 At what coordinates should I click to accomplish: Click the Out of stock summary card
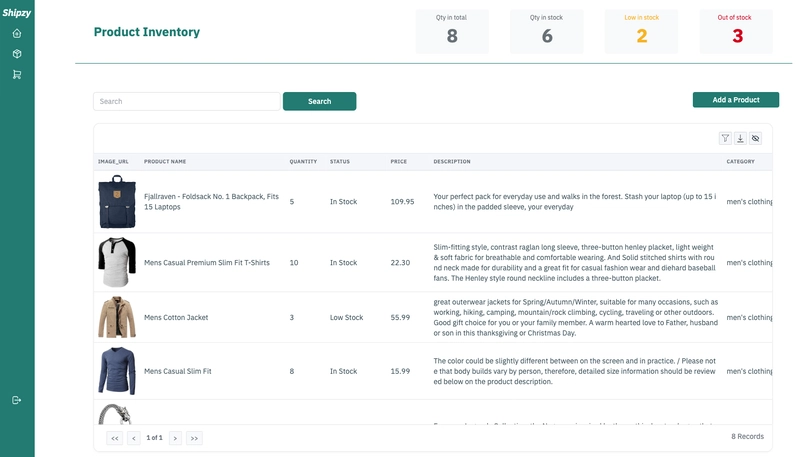736,32
